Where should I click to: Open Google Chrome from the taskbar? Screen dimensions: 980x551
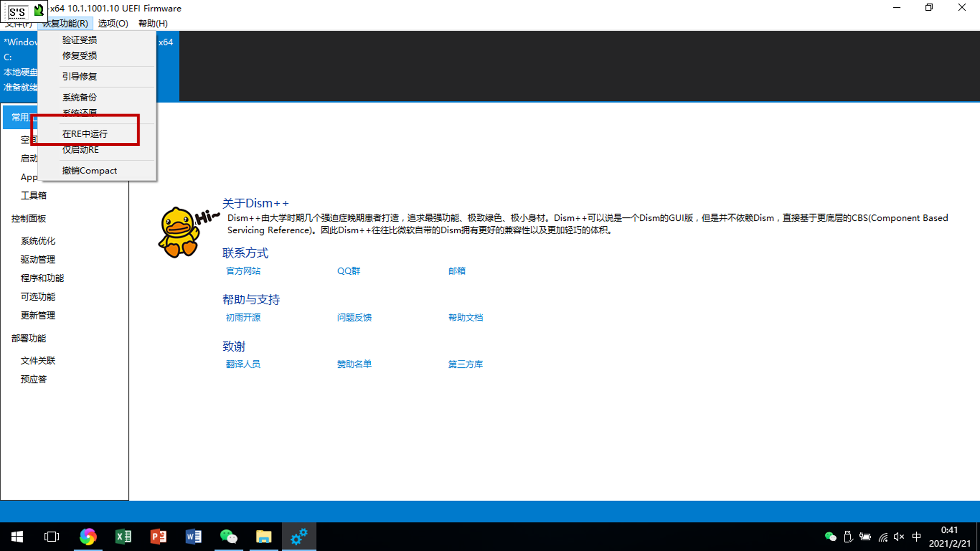click(89, 537)
